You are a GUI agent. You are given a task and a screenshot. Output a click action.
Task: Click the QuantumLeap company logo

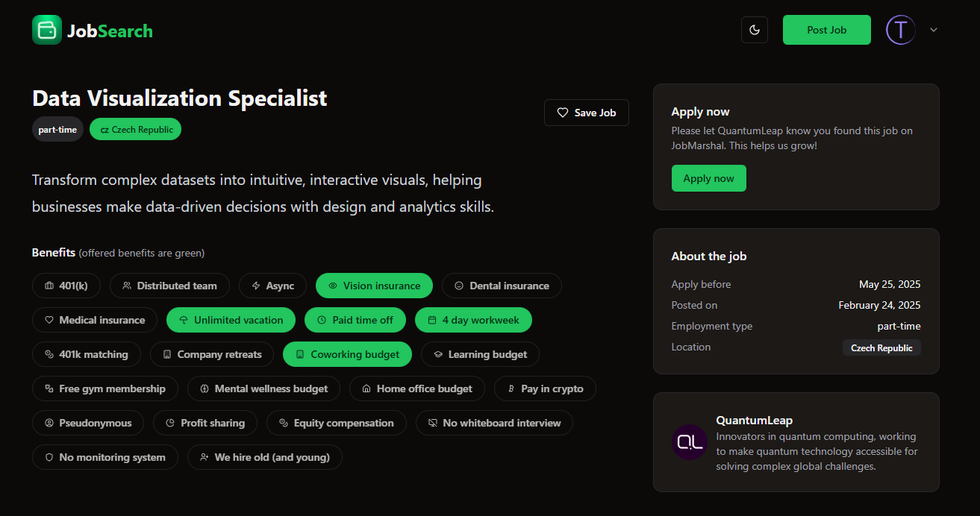(x=689, y=441)
